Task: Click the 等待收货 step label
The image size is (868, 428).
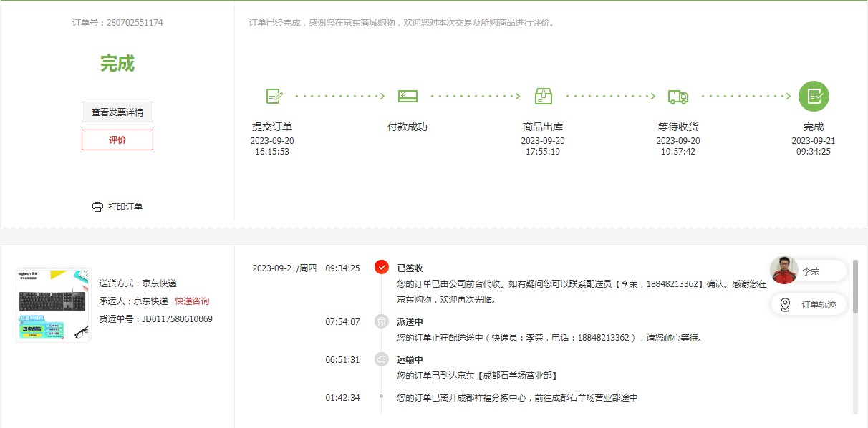Action: click(x=678, y=127)
